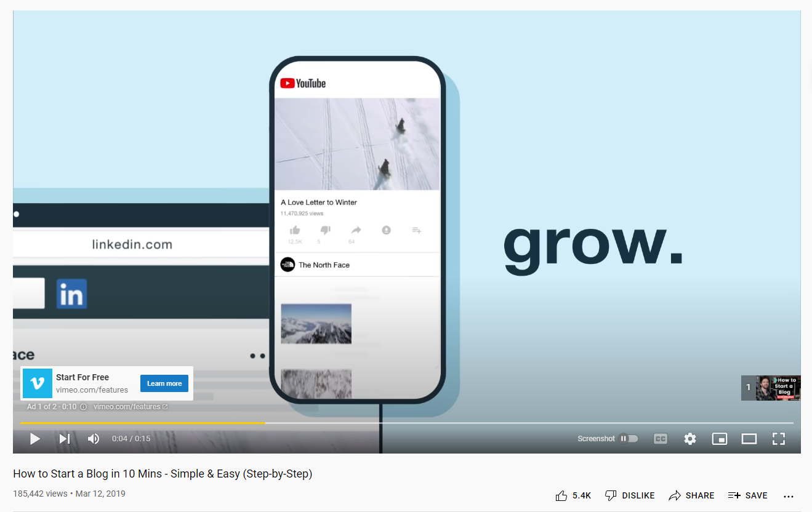This screenshot has width=812, height=512.
Task: Open the SHARE options
Action: 691,495
